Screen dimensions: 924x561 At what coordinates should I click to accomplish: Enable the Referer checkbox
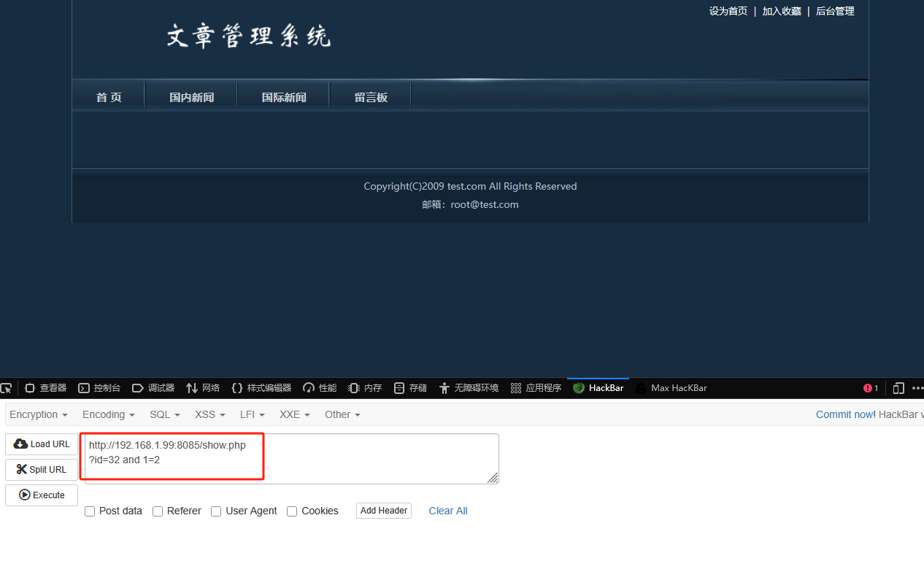coord(158,511)
